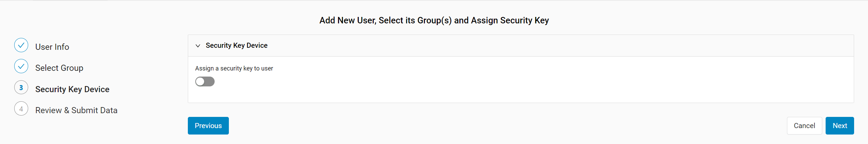Click the User Info checkmark step icon
868x144 pixels.
21,45
